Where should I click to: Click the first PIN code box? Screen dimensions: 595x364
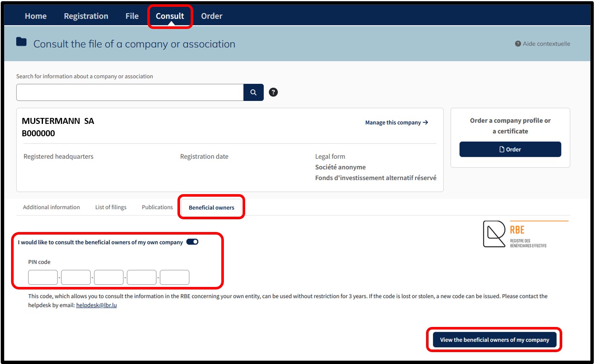pos(43,277)
